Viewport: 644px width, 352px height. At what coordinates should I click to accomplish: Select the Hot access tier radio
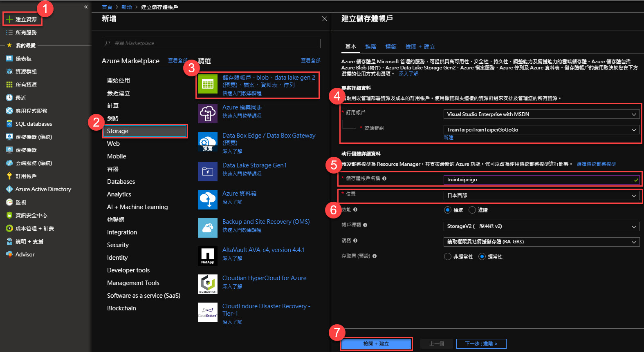[482, 256]
